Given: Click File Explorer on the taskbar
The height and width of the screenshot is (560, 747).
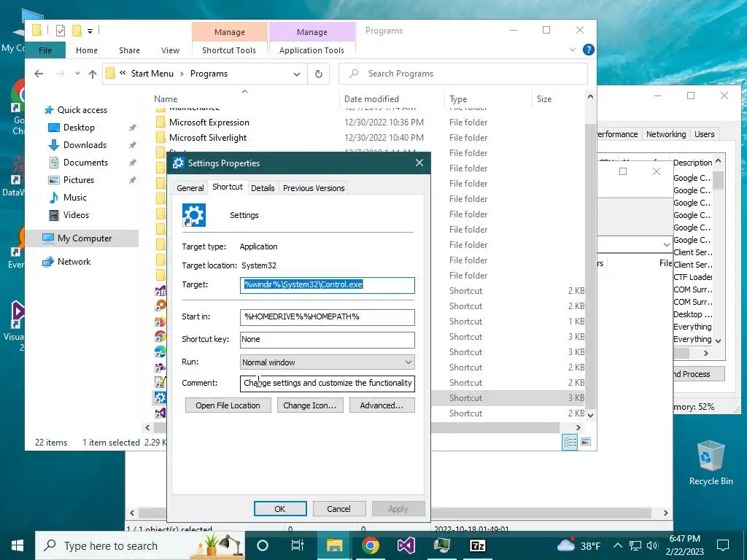Looking at the screenshot, I should pyautogui.click(x=334, y=545).
